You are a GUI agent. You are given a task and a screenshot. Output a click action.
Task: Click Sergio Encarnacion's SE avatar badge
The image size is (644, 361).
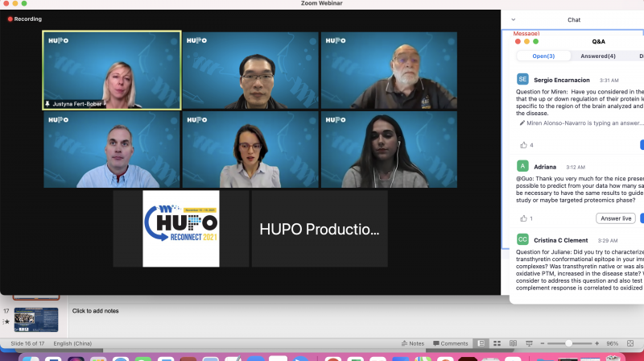[x=522, y=79]
